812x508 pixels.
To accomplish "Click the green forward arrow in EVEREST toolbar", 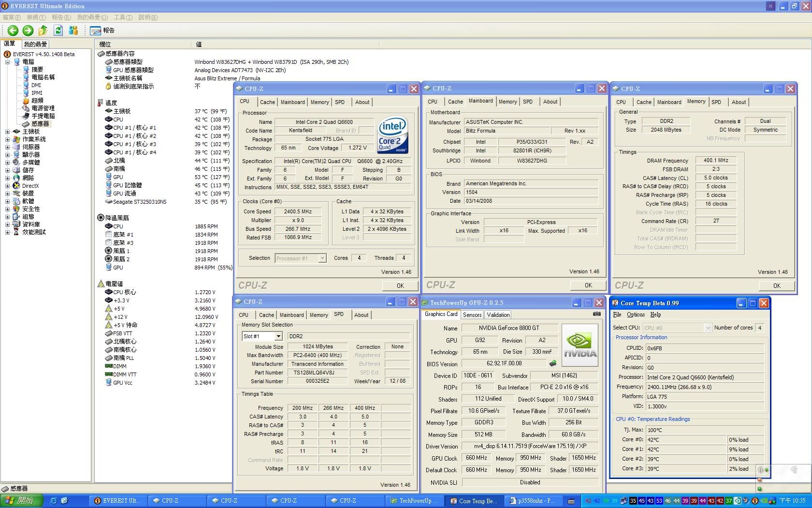I will click(x=28, y=30).
